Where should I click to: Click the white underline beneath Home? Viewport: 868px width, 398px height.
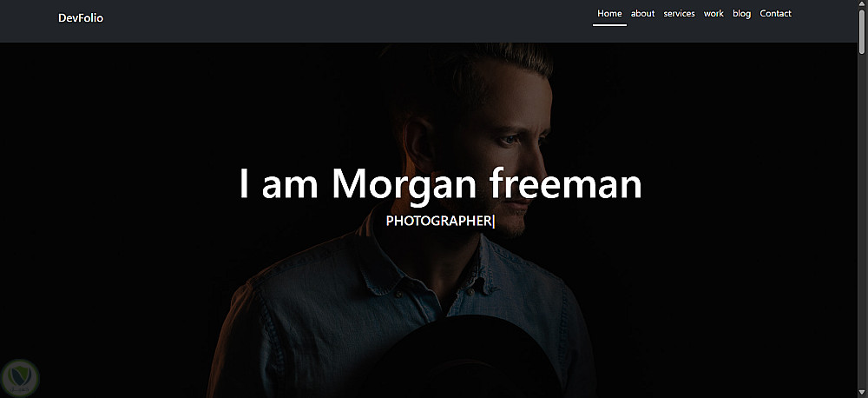pos(609,25)
